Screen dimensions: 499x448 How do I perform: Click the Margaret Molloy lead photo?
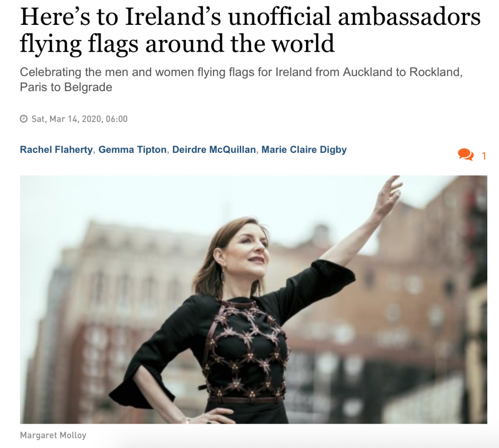(x=253, y=299)
